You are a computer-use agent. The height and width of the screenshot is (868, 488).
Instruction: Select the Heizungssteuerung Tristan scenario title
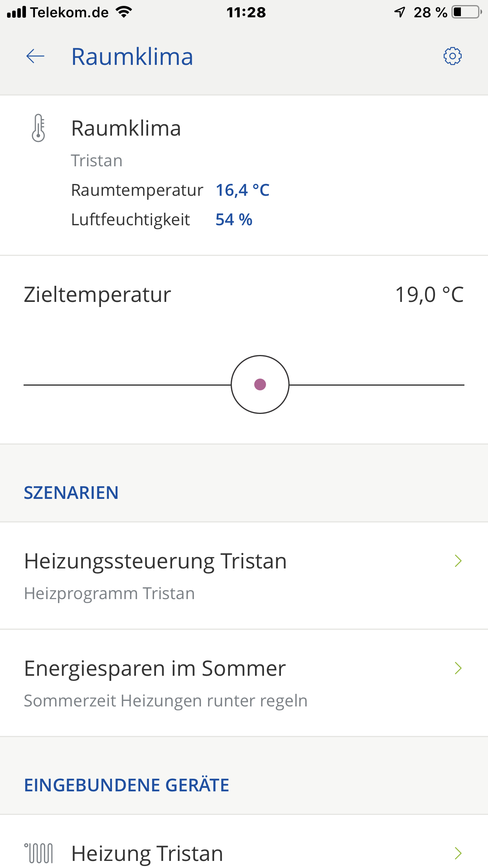tap(155, 561)
